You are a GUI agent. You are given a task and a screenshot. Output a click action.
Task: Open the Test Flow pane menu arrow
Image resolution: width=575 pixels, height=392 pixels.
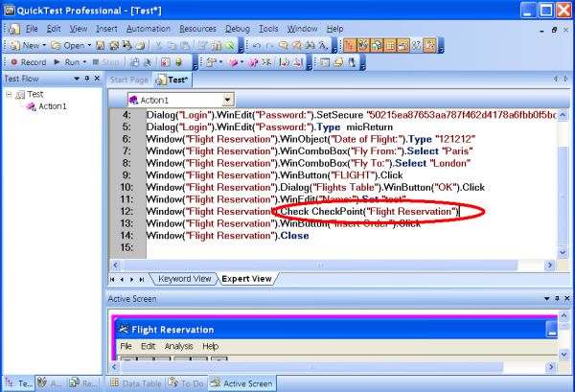[x=77, y=79]
